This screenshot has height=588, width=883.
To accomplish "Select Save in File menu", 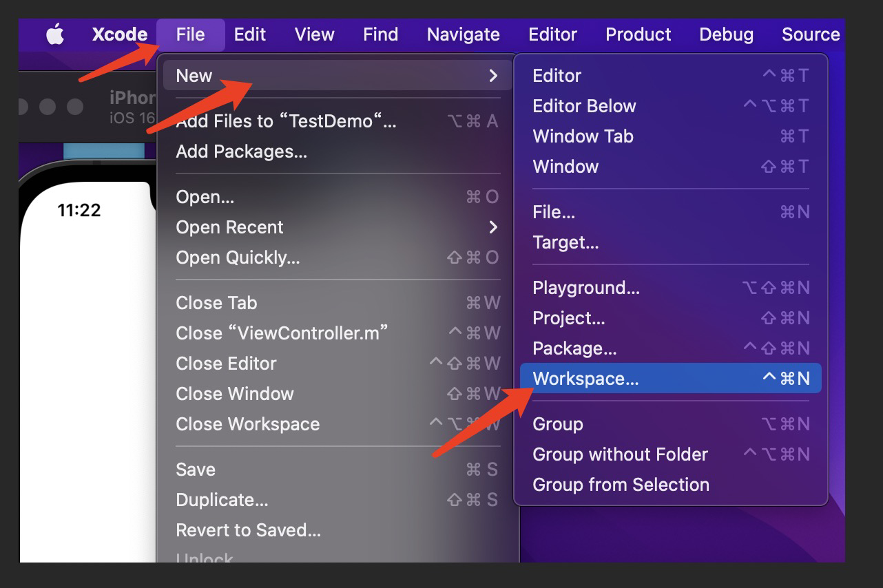I will 337,470.
